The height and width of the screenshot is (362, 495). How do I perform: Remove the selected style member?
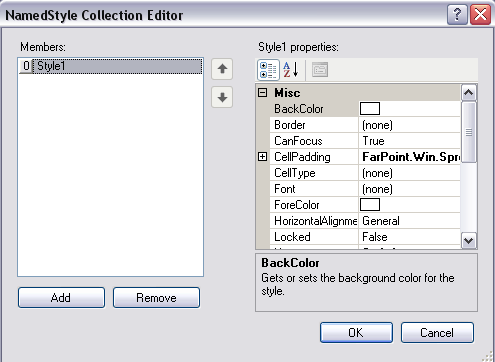point(156,297)
